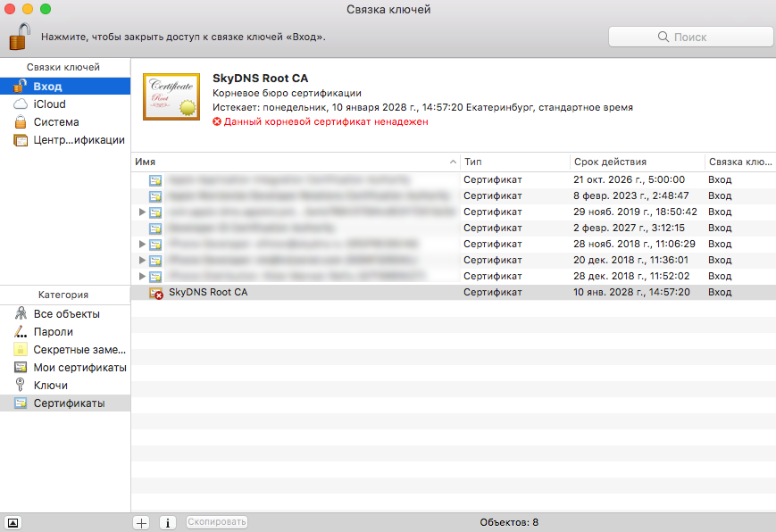
Task: Expand the certificate expiring 28 нояб. 2018
Action: pos(142,244)
